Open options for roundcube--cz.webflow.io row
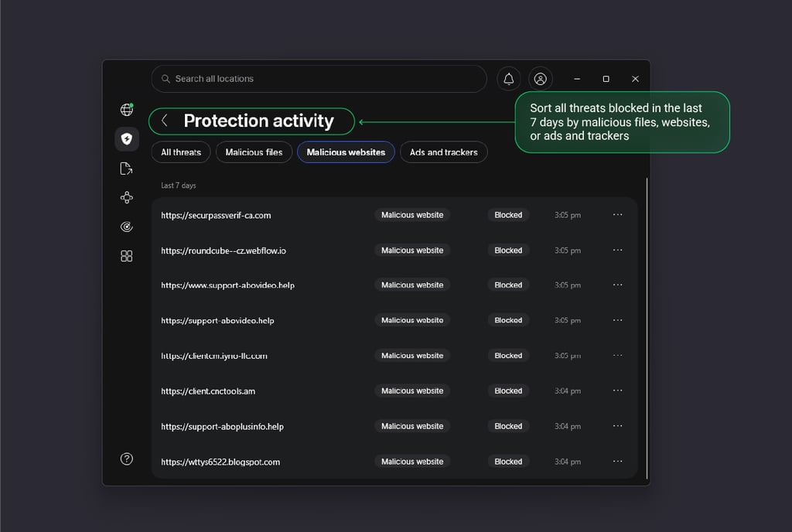792x532 pixels. coord(618,251)
